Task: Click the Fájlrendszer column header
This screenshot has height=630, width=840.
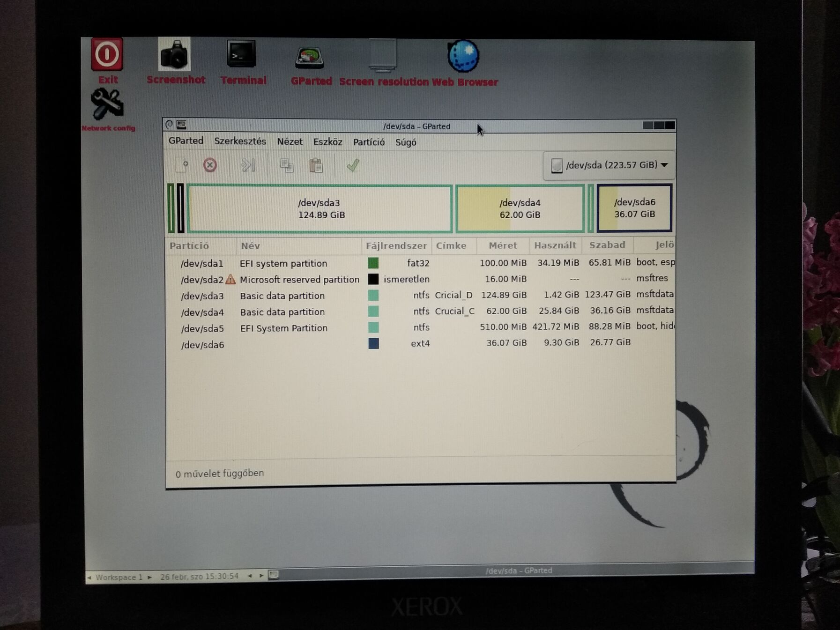Action: (x=396, y=245)
